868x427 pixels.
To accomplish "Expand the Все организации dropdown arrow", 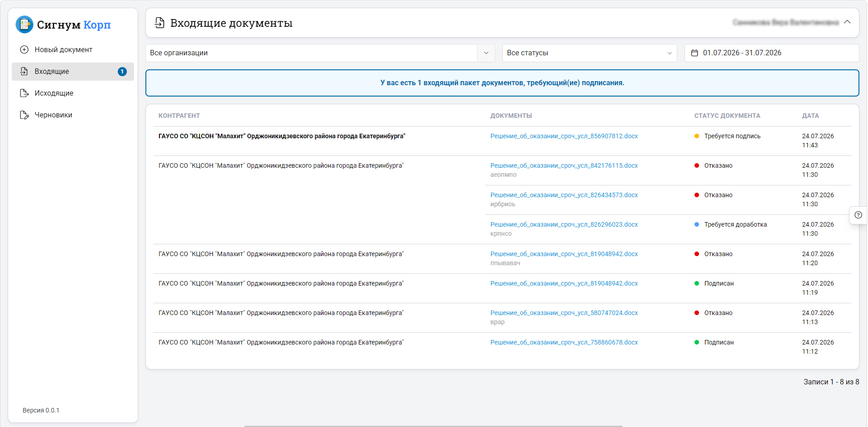I will pos(486,53).
